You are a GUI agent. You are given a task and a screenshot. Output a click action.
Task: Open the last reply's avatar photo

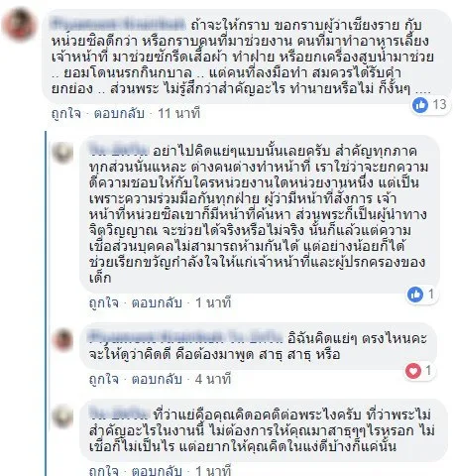[62, 416]
